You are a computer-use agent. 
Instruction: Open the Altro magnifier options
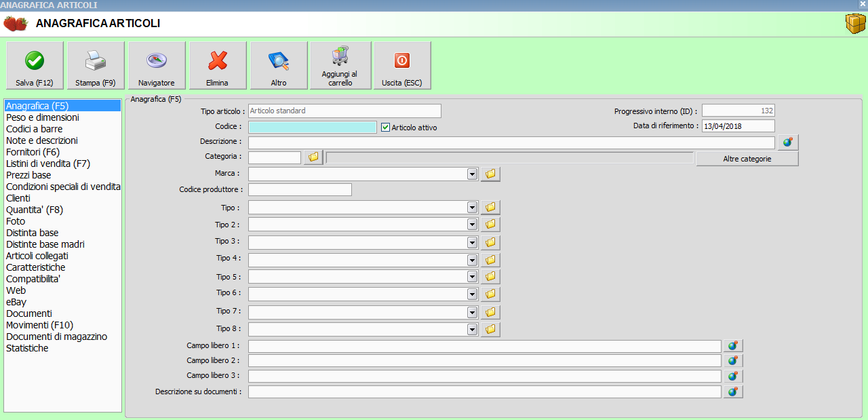pyautogui.click(x=279, y=65)
